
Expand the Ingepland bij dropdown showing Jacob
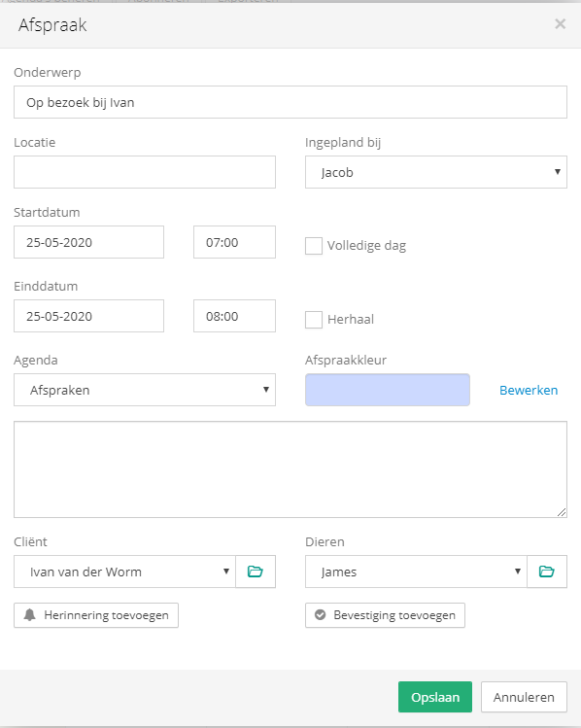click(435, 172)
